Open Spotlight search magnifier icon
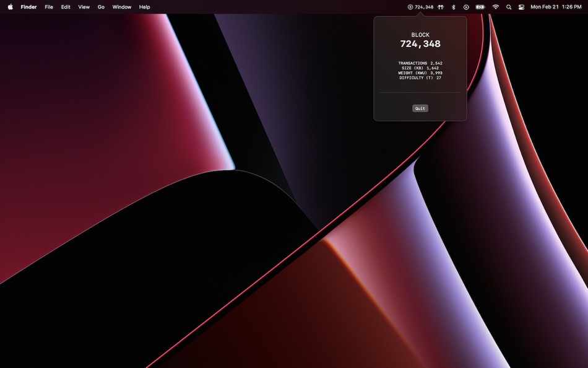Image resolution: width=588 pixels, height=368 pixels. [509, 7]
